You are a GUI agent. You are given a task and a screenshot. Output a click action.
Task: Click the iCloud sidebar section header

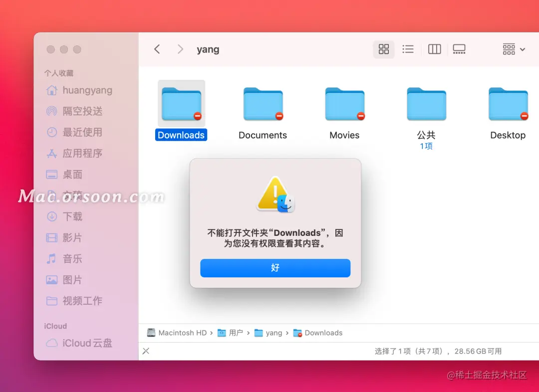coord(55,326)
